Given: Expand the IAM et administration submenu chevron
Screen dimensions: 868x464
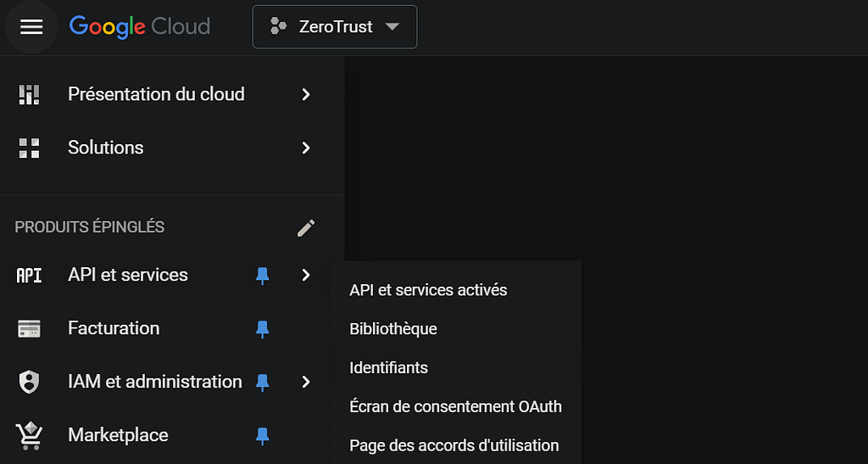Looking at the screenshot, I should coord(306,383).
